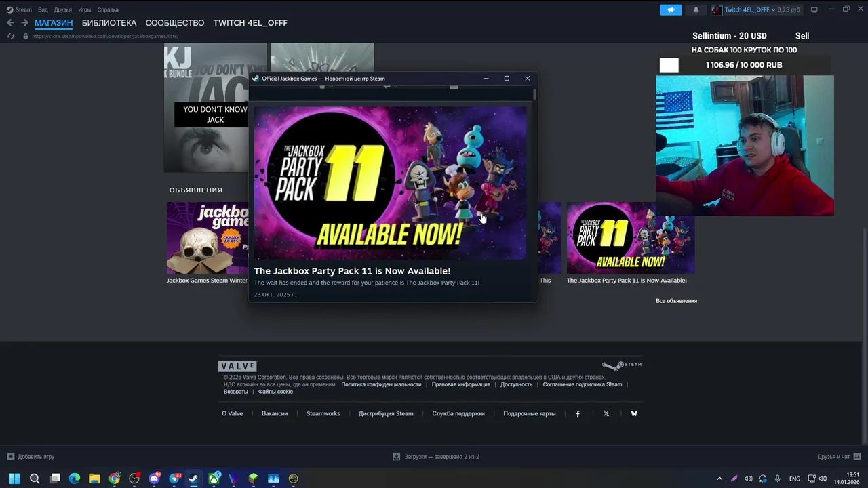Click Добавить игру at bottom left
Screen dimensions: 868x488
click(x=31, y=457)
